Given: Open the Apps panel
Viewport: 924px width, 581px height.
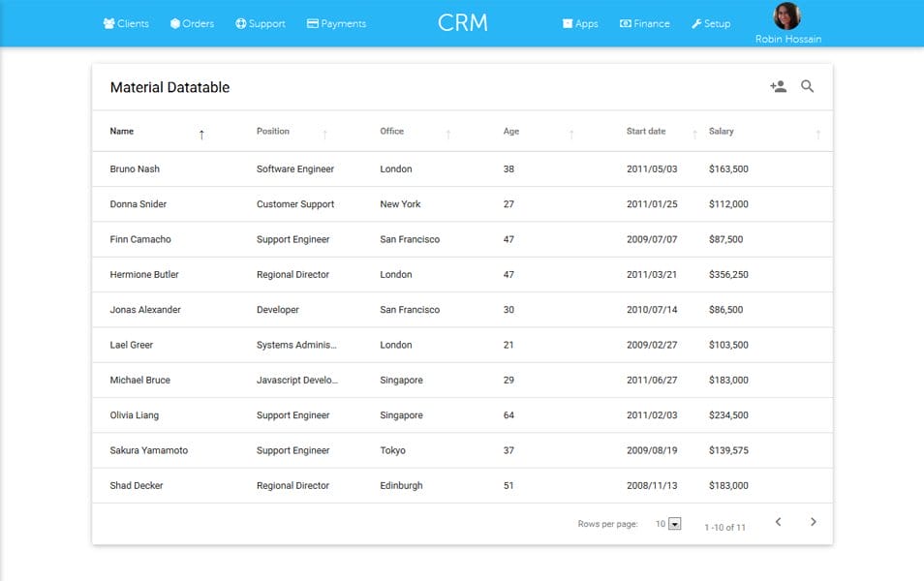Looking at the screenshot, I should click(x=566, y=23).
